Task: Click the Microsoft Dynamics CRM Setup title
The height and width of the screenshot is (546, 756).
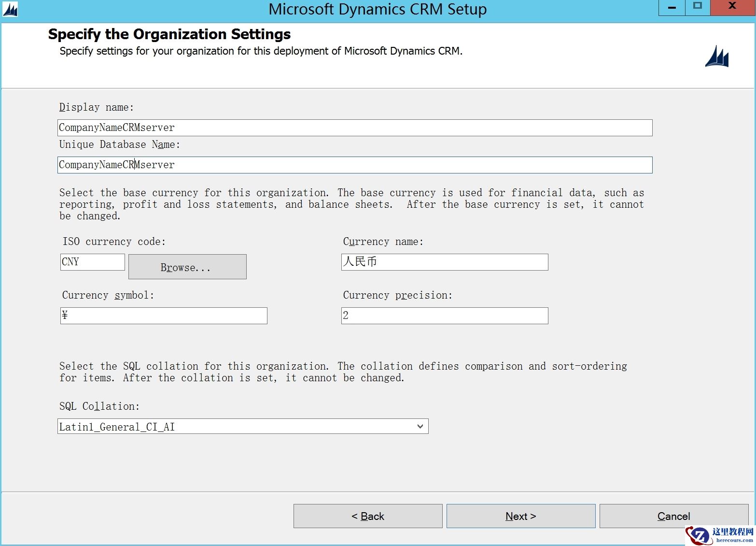Action: coord(378,10)
